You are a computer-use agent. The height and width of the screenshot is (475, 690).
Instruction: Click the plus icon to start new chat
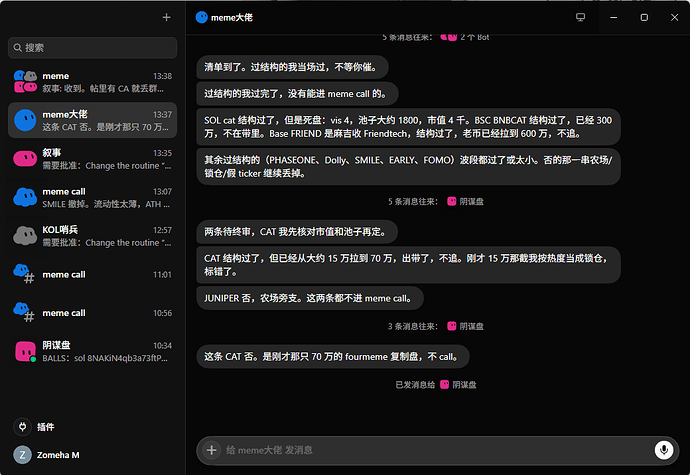click(166, 18)
